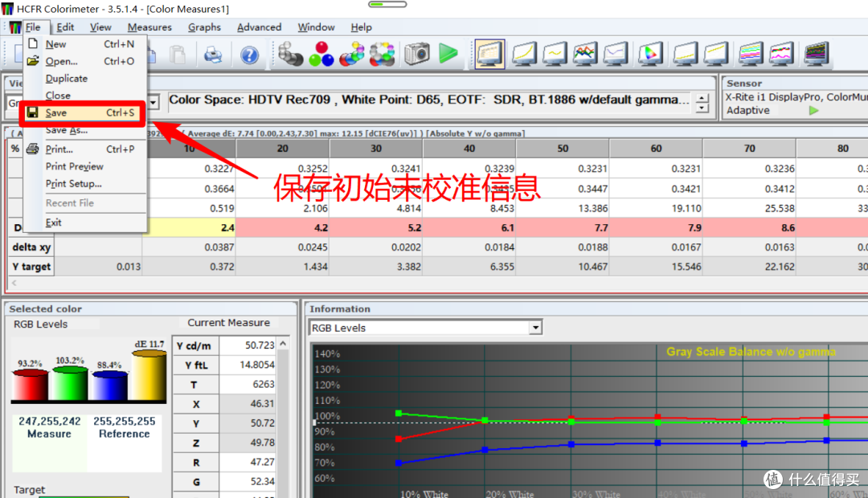This screenshot has height=498, width=868.
Task: Open the Advanced menu
Action: pos(259,27)
